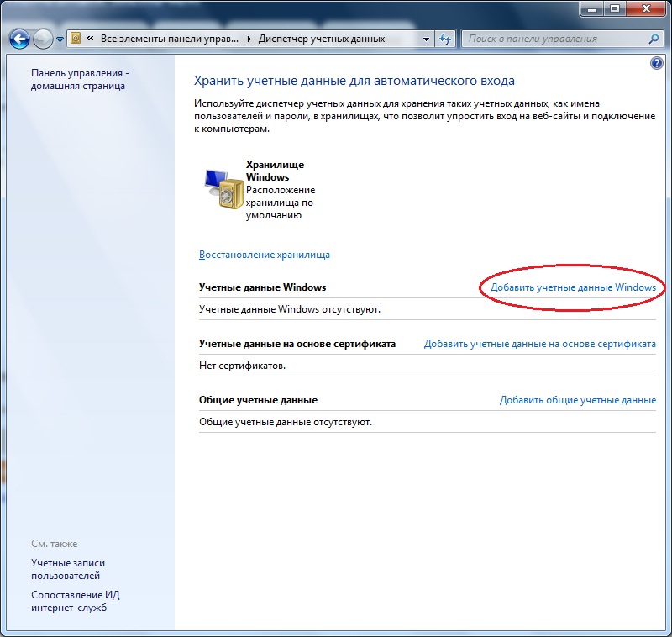672x637 pixels.
Task: Open 'Панель управления - домашняя страница' link
Action: tap(80, 79)
